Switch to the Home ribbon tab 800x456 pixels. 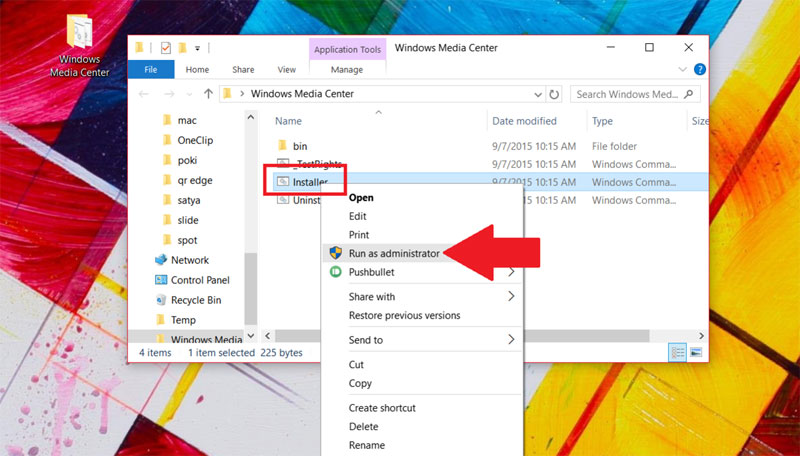tap(197, 69)
